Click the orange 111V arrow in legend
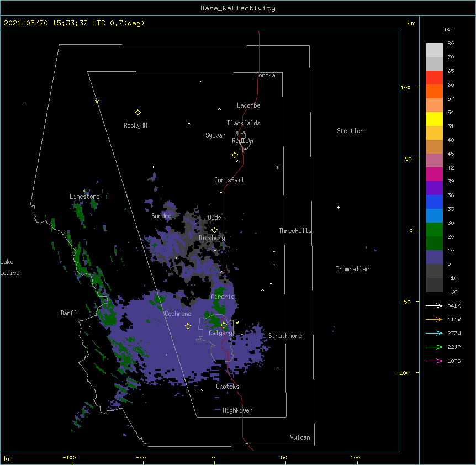Screen dimensions: 476x465 click(434, 319)
